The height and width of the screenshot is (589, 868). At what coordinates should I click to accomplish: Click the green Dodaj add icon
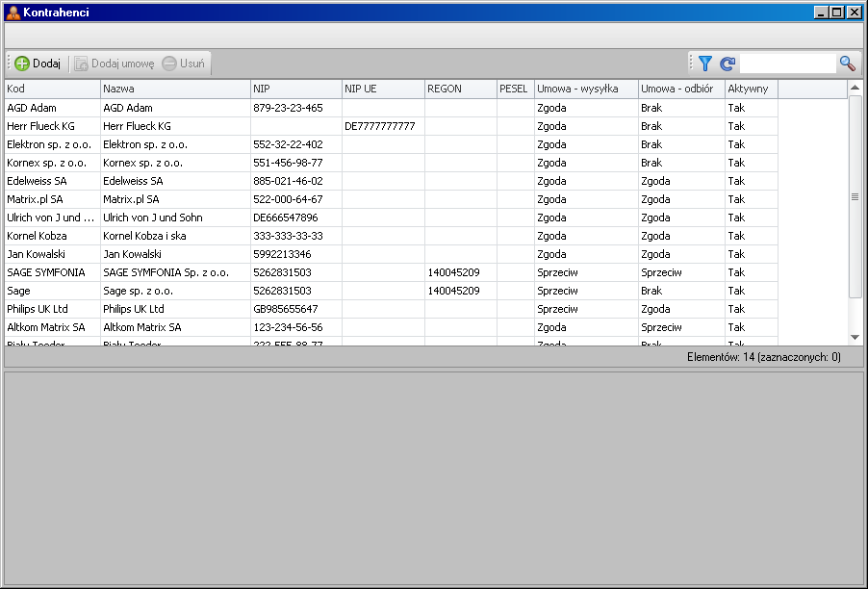pyautogui.click(x=22, y=64)
